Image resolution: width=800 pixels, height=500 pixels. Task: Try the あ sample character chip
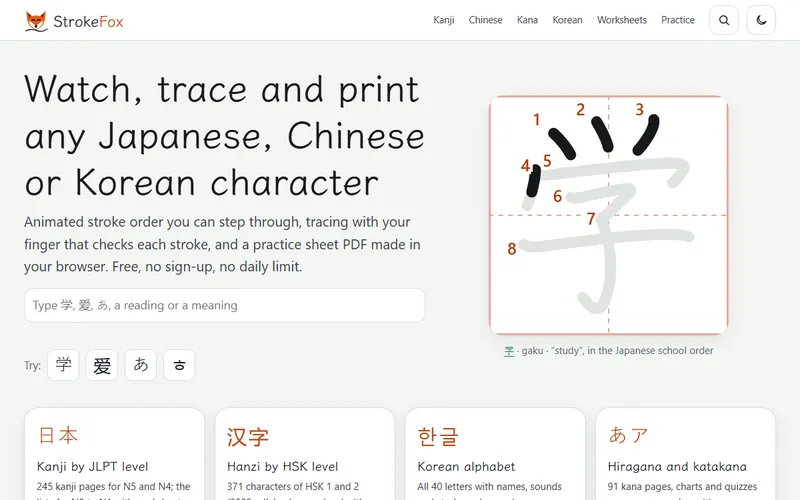[141, 365]
